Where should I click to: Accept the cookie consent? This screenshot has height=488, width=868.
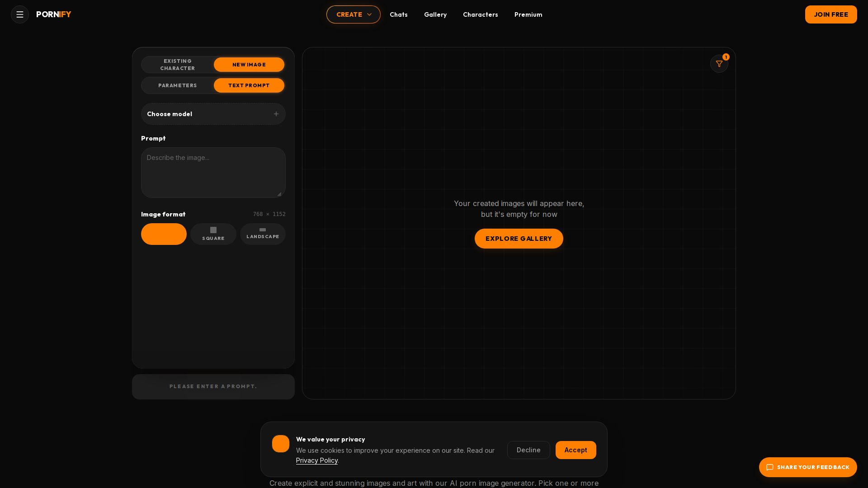point(576,450)
